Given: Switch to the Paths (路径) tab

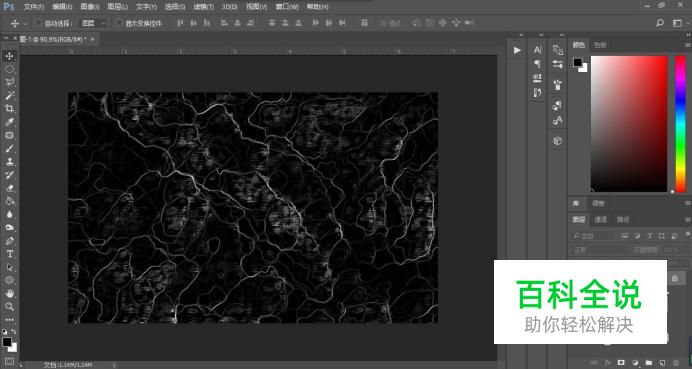Looking at the screenshot, I should [623, 219].
